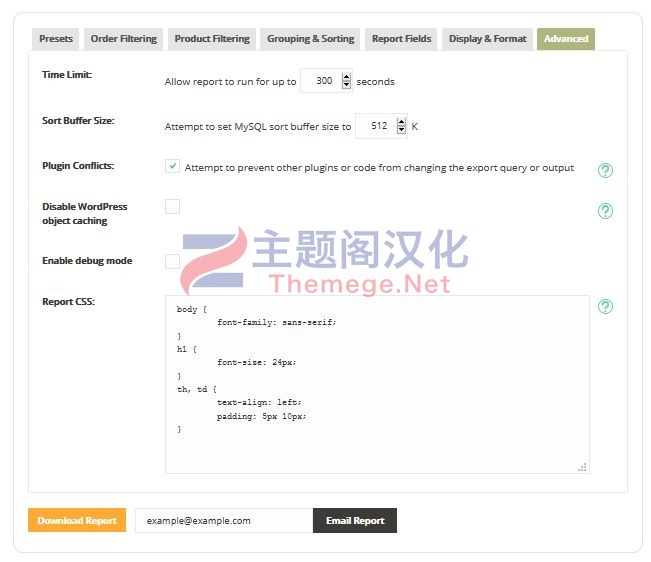Click the 'Enable debug mode' label
Image resolution: width=651 pixels, height=562 pixels.
tap(87, 261)
